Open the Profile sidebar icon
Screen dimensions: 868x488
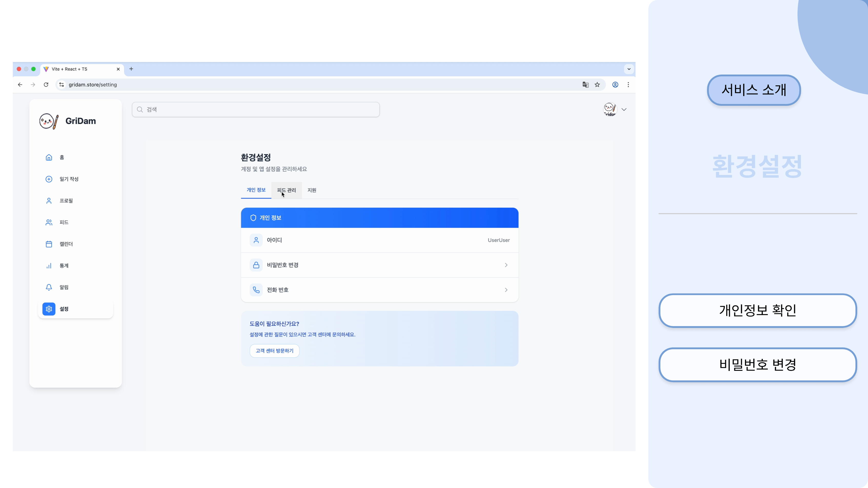(49, 201)
